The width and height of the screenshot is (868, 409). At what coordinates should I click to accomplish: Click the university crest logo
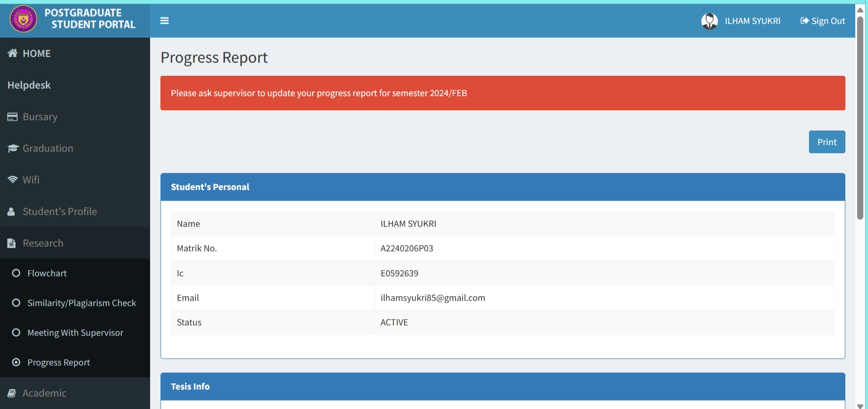click(23, 19)
